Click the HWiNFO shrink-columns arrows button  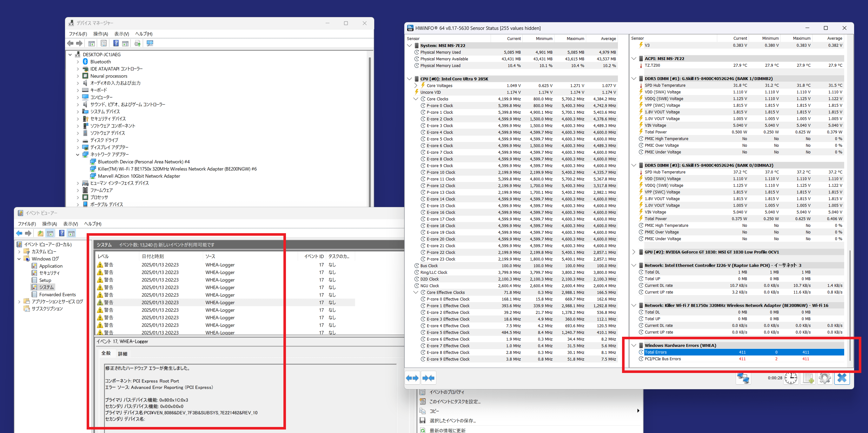tap(428, 378)
